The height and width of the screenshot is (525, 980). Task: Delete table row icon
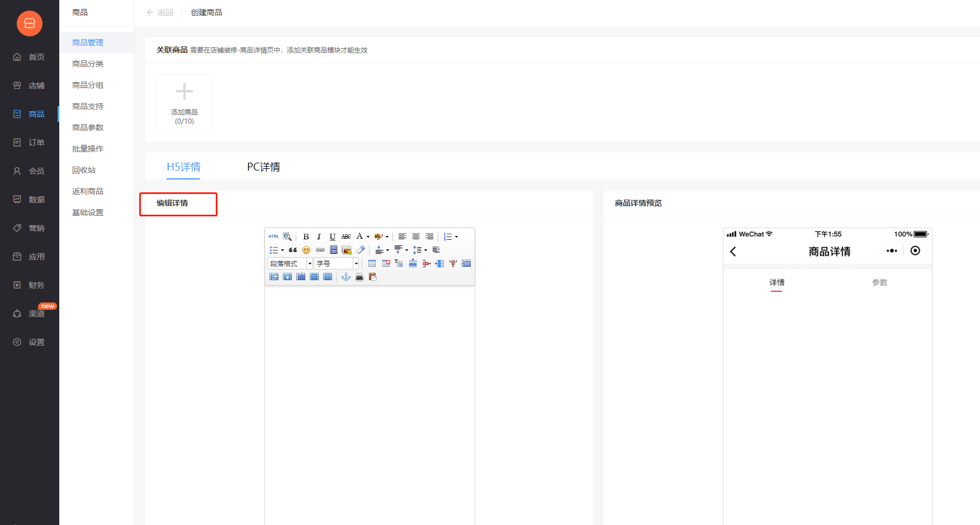(426, 263)
